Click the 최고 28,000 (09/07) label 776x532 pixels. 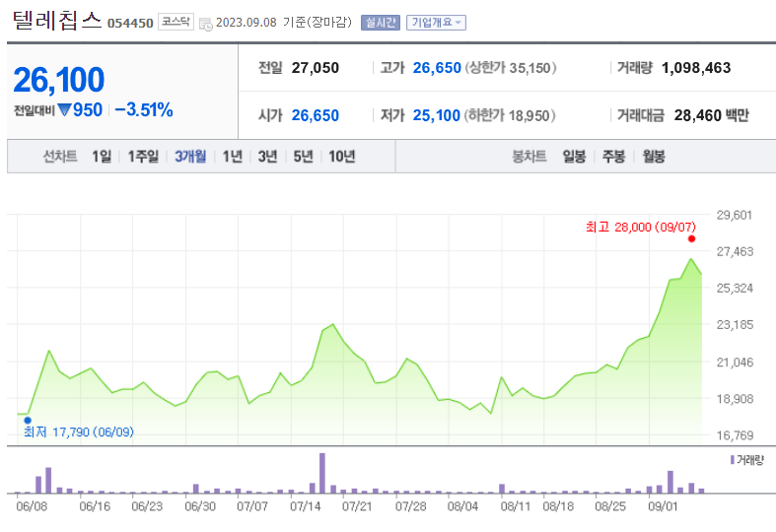tap(640, 227)
